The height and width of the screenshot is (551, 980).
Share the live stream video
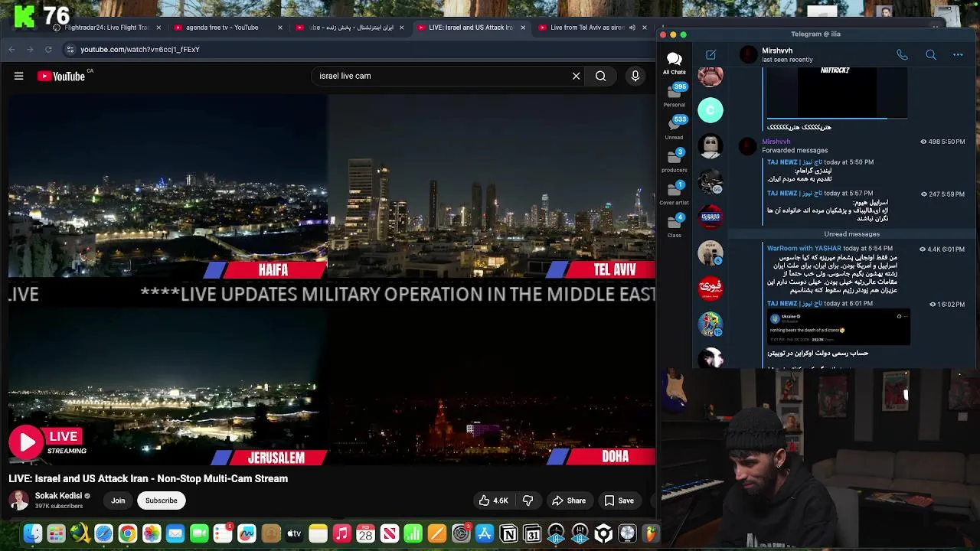tap(569, 500)
